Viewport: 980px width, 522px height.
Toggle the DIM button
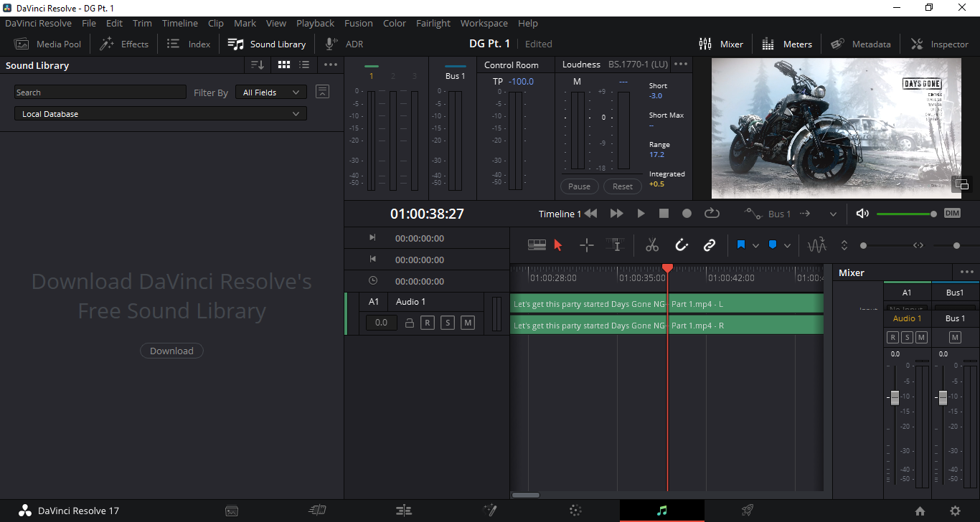tap(952, 214)
